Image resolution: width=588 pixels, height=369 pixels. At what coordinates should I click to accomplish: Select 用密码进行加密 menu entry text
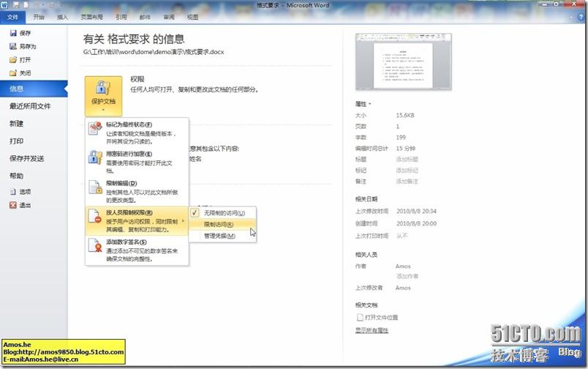coord(129,154)
